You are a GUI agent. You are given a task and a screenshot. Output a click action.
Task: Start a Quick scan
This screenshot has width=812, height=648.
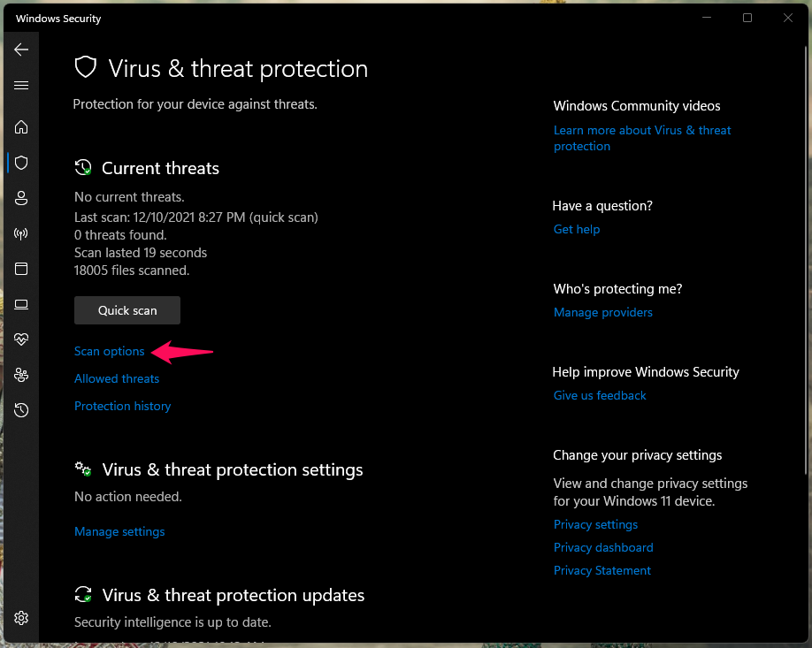[x=127, y=310]
